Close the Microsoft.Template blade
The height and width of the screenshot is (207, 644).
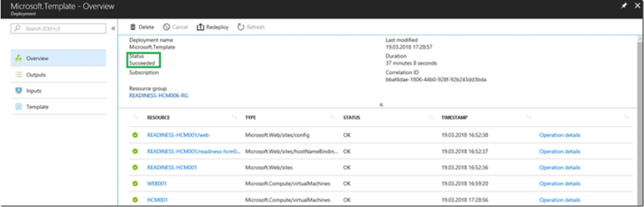637,6
